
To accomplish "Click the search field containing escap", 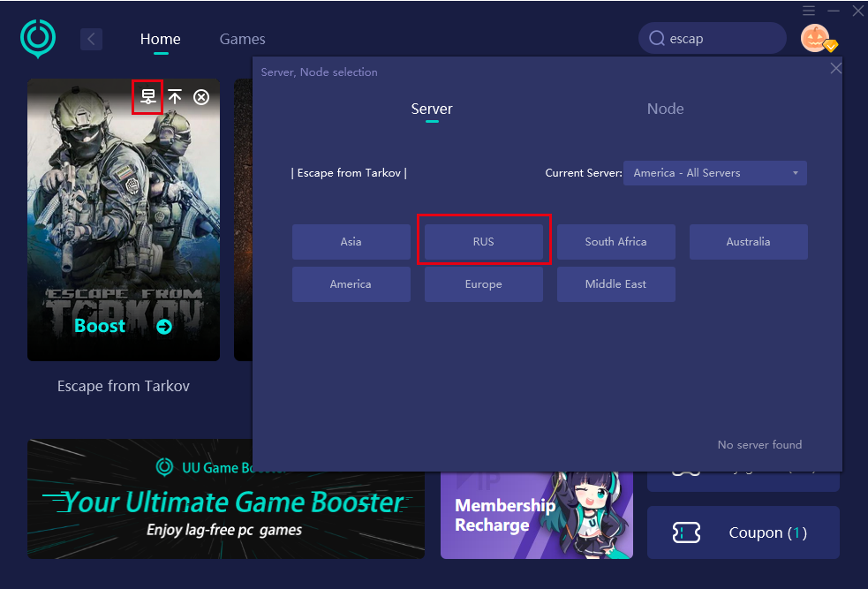I will tap(712, 38).
